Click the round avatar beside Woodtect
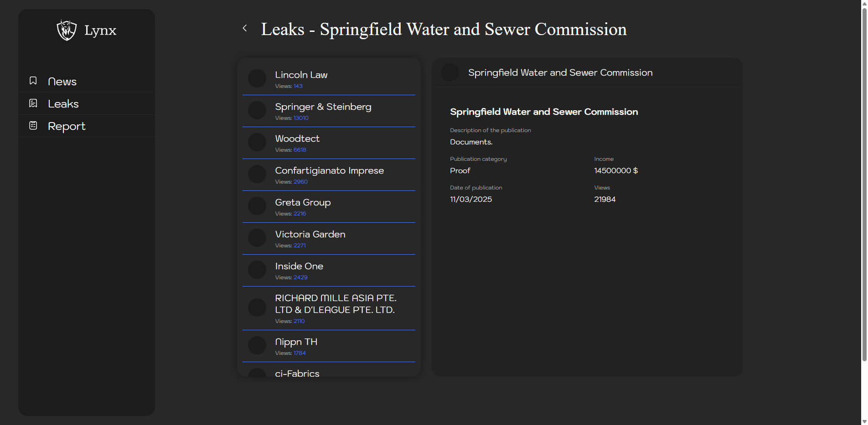 [x=257, y=142]
